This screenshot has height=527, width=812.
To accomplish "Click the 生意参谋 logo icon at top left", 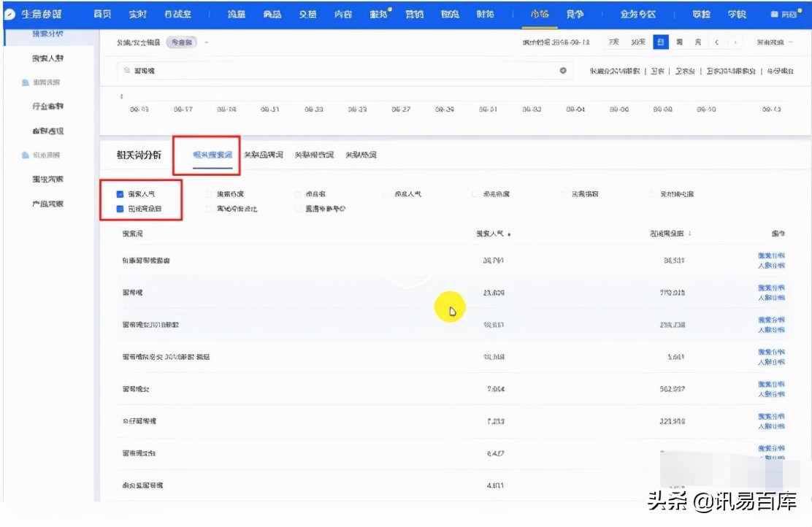I will 9,12.
